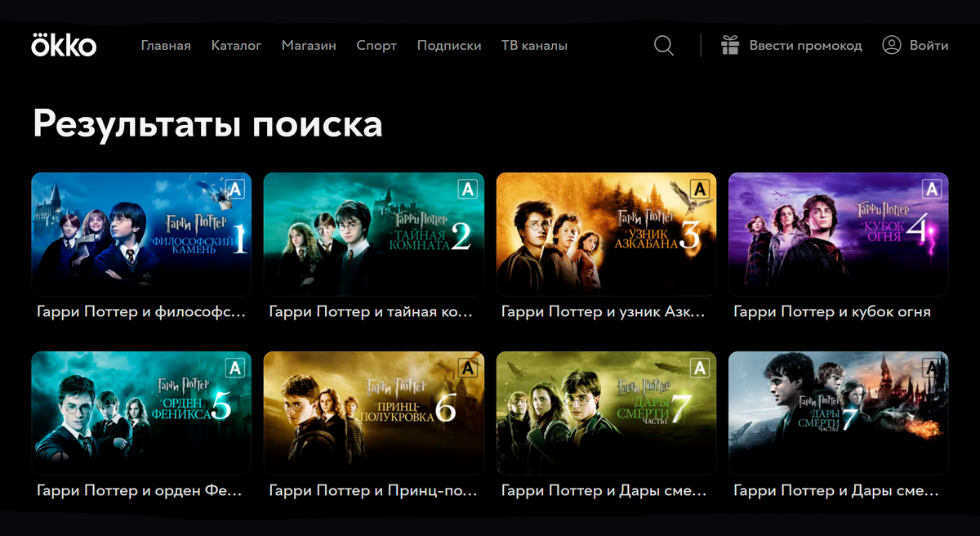The width and height of the screenshot is (980, 536).
Task: Select the title "Гарри Поттер и кубок огня"
Action: [832, 312]
